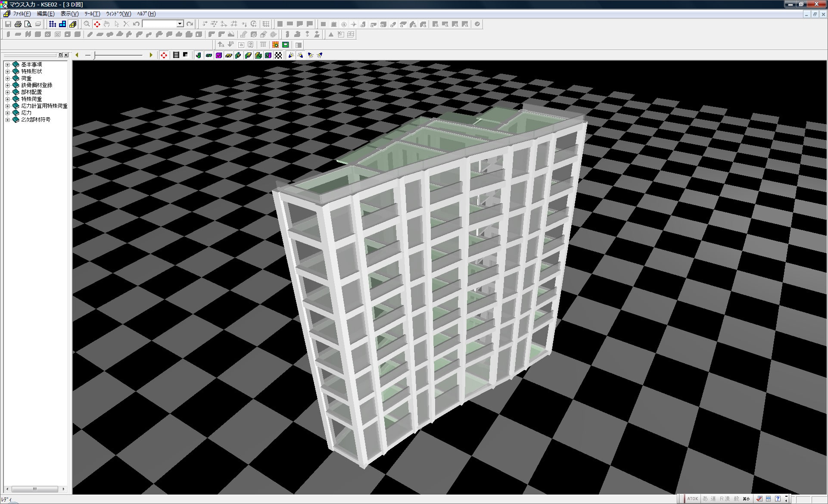Click the fourth blue spotlight lighting icon

pos(320,55)
